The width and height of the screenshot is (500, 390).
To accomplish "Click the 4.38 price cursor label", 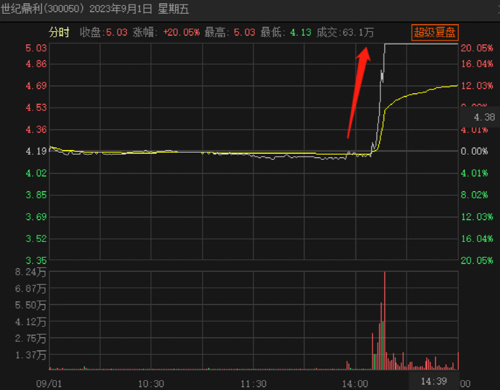I will 484,117.
